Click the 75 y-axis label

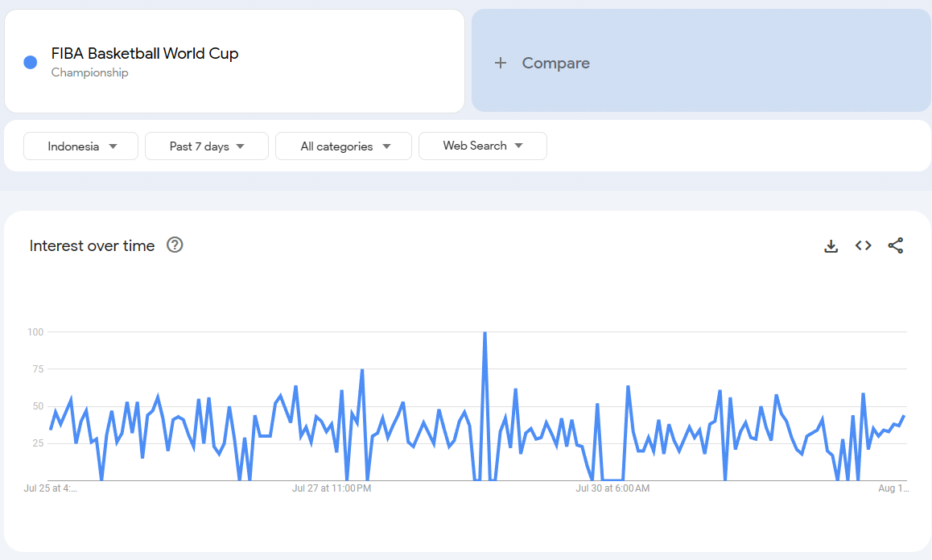click(x=38, y=369)
